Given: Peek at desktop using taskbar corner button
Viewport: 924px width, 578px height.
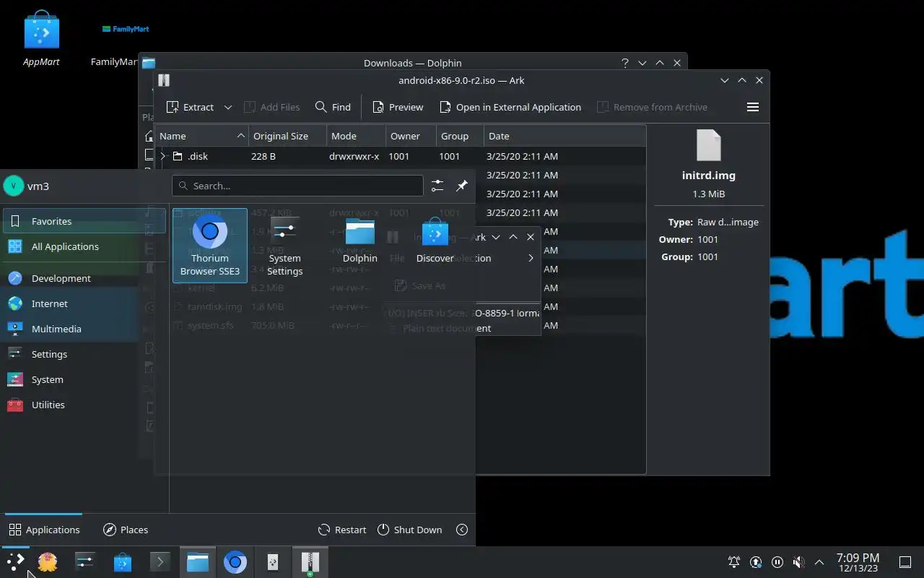Looking at the screenshot, I should coord(905,562).
